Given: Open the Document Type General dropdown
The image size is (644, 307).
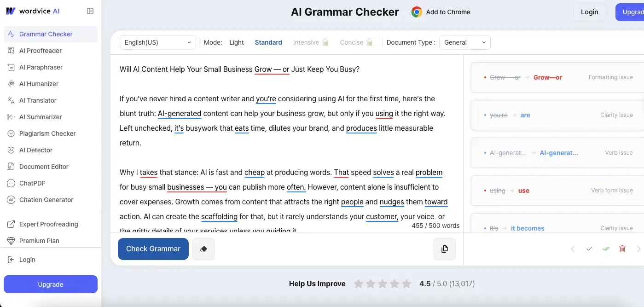Looking at the screenshot, I should coord(465,42).
